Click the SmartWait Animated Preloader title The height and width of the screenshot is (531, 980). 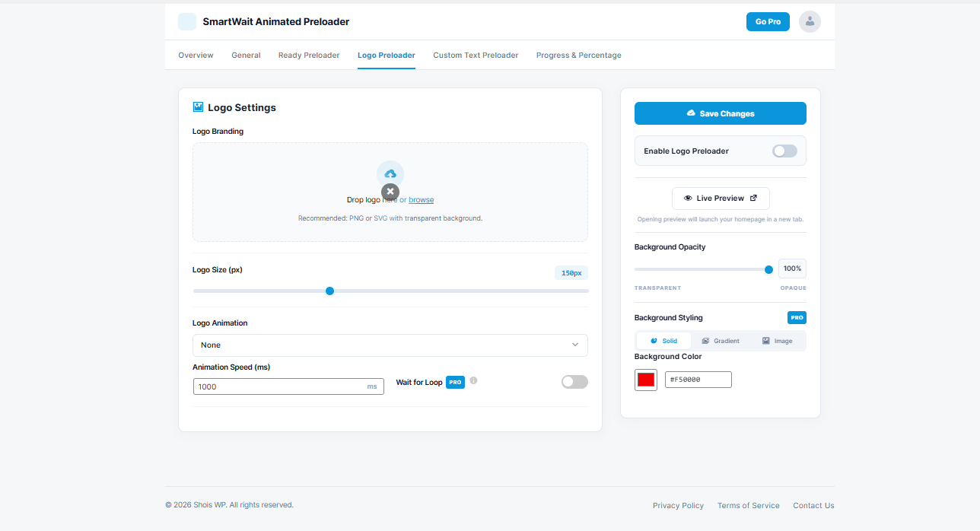(276, 22)
